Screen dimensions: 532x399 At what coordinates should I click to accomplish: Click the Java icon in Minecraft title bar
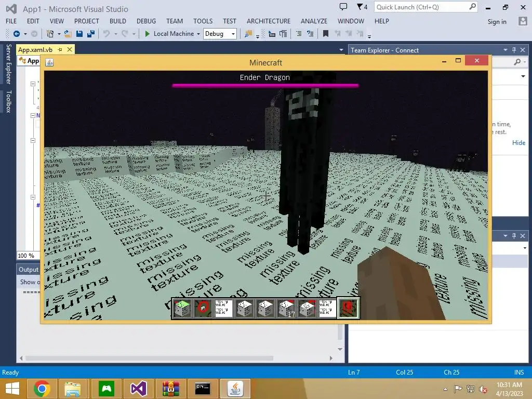[x=49, y=62]
